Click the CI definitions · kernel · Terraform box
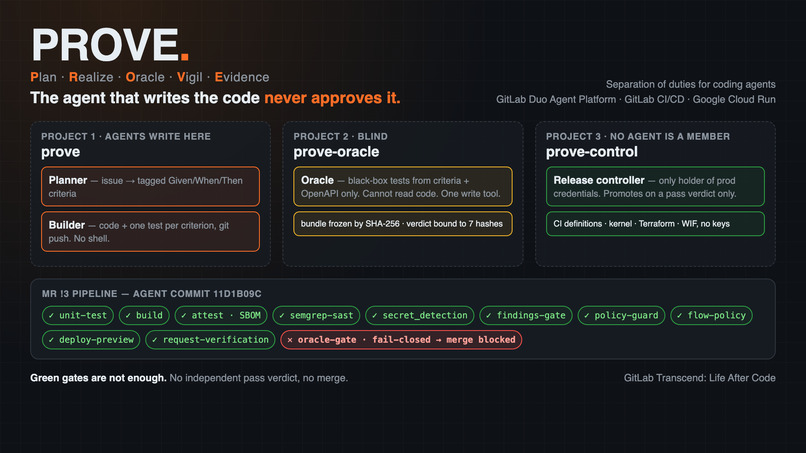Viewport: 806px width, 453px height. [x=655, y=224]
